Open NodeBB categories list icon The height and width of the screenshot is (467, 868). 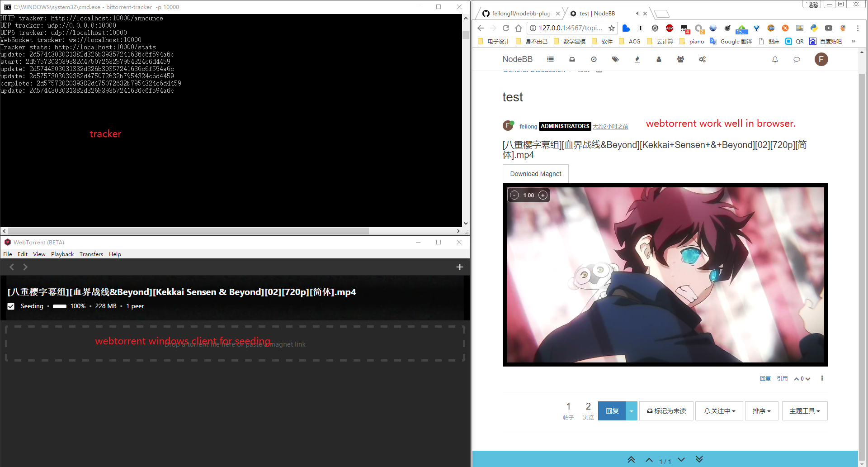pos(550,59)
